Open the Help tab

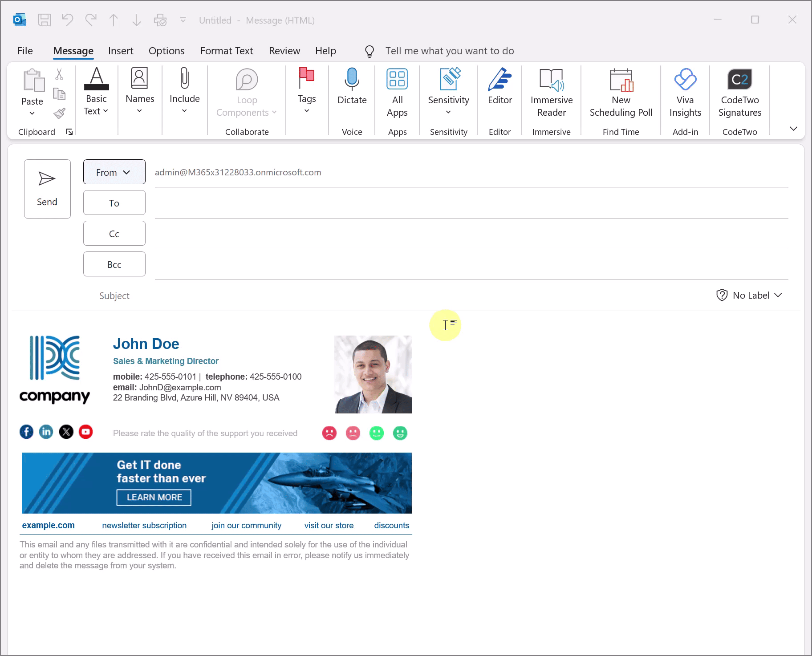[325, 51]
